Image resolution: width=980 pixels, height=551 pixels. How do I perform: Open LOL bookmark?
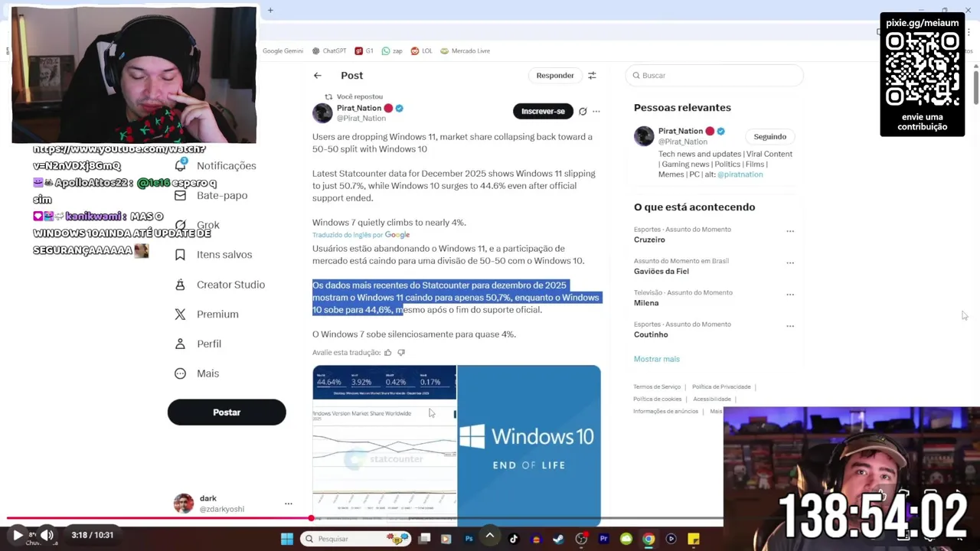[422, 51]
